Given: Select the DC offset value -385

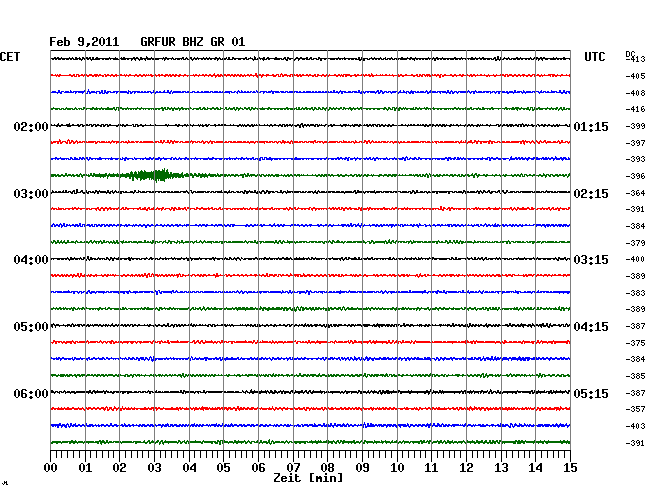Looking at the screenshot, I should pyautogui.click(x=635, y=376).
